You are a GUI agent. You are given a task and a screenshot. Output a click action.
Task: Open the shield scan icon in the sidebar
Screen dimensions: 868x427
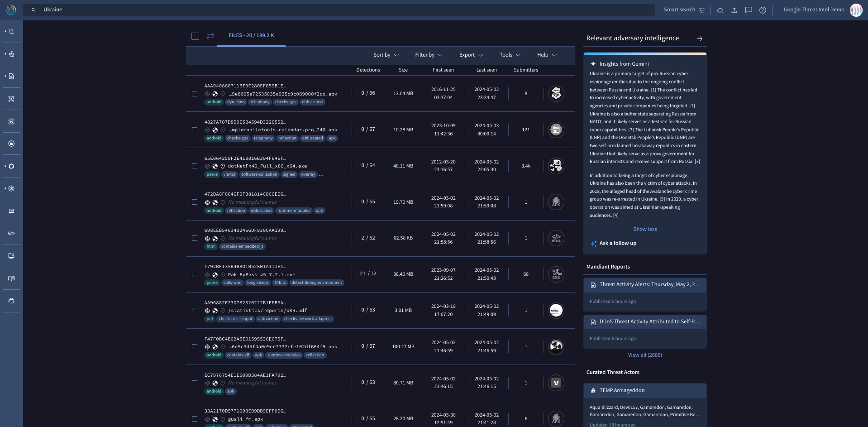(x=11, y=121)
